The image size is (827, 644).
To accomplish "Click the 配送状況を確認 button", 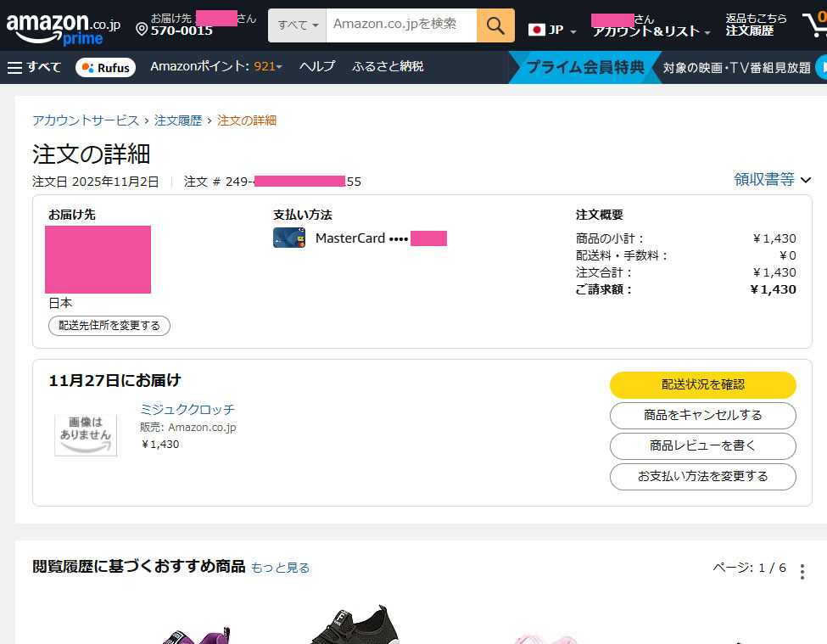I will point(702,384).
